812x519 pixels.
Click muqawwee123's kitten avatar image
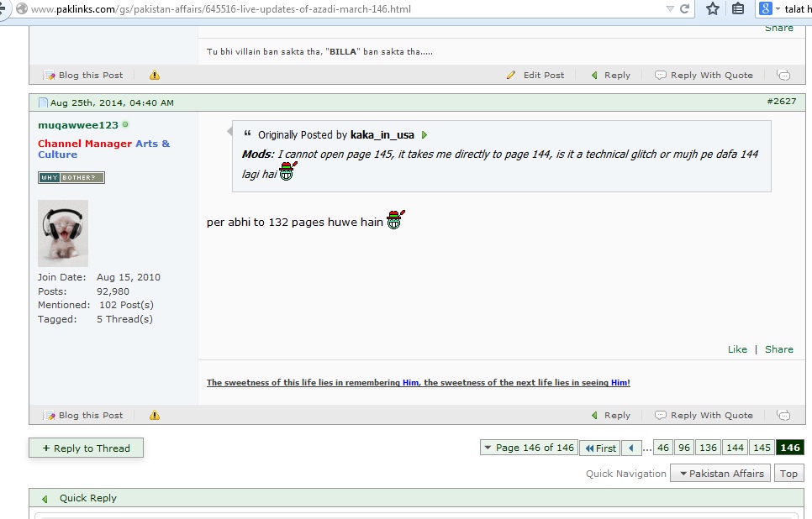pos(63,233)
